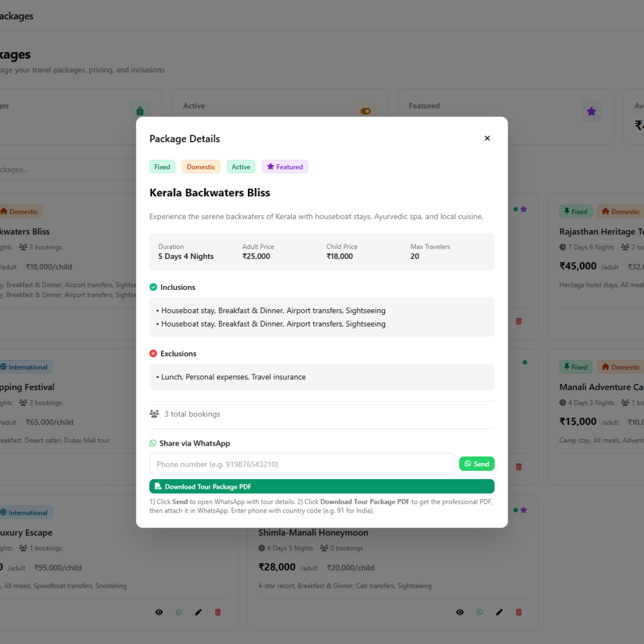
Task: View the Shimla-Manali Honeymoon package
Action: pyautogui.click(x=460, y=612)
